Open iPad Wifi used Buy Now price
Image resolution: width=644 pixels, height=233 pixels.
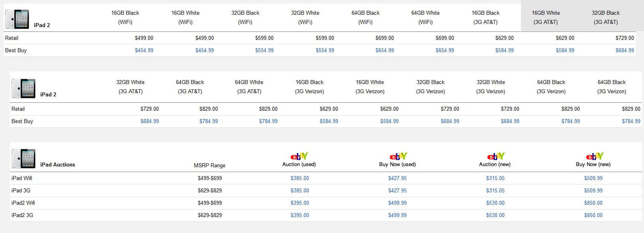click(x=397, y=178)
